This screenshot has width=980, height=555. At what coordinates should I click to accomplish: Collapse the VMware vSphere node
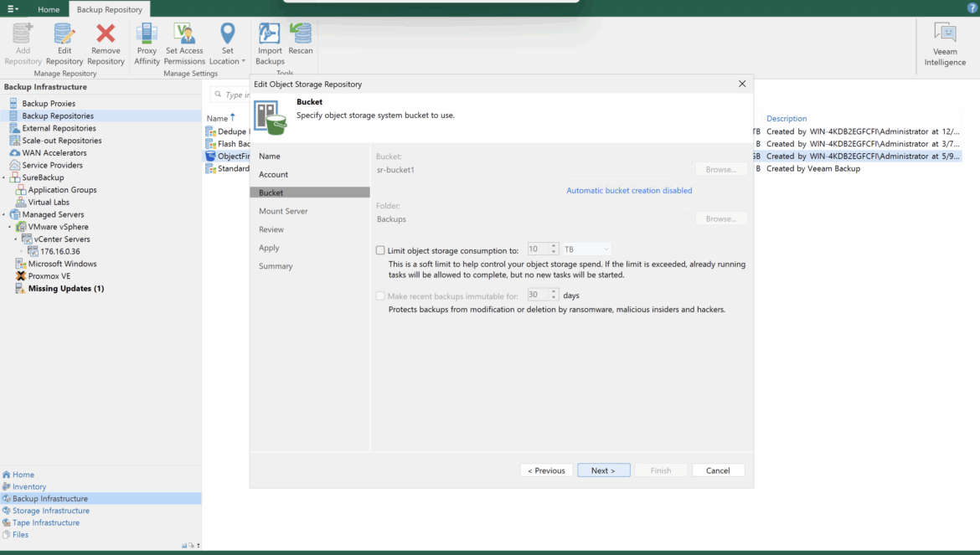tap(10, 227)
